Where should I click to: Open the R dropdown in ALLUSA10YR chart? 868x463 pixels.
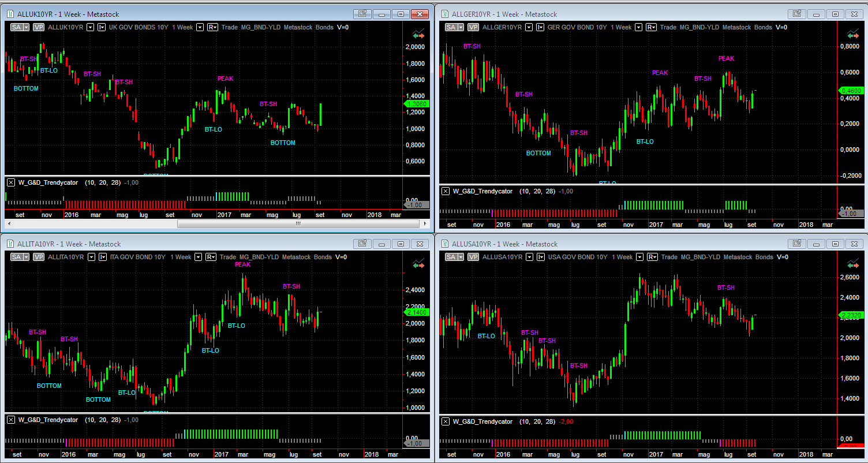pyautogui.click(x=652, y=257)
